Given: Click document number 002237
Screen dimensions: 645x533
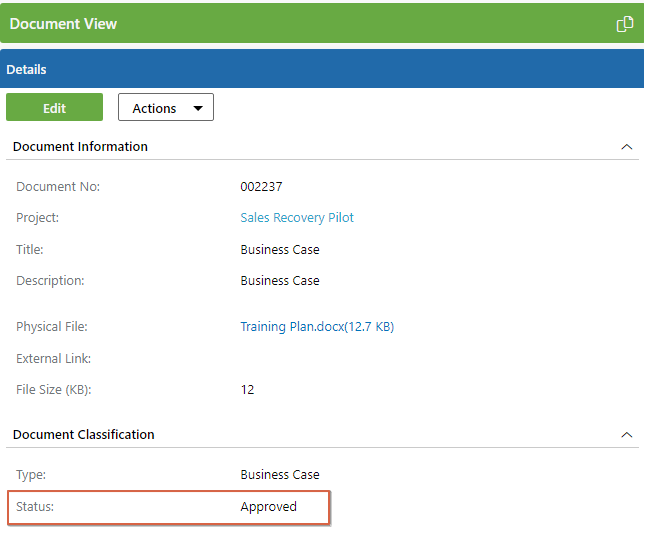Looking at the screenshot, I should (261, 187).
